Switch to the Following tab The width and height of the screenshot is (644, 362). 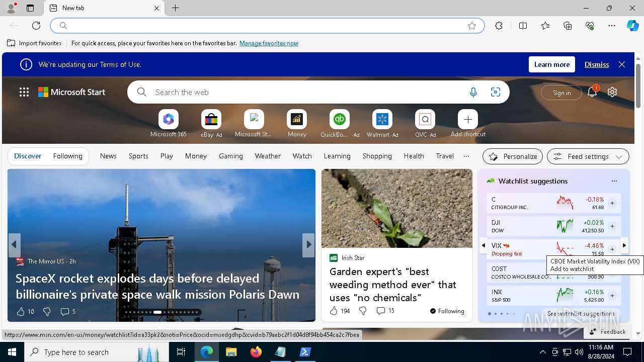67,156
